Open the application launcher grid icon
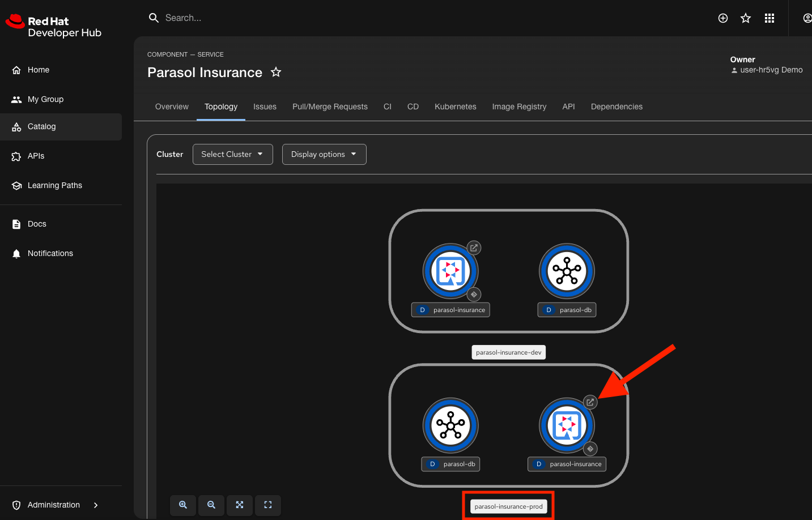 click(x=769, y=18)
